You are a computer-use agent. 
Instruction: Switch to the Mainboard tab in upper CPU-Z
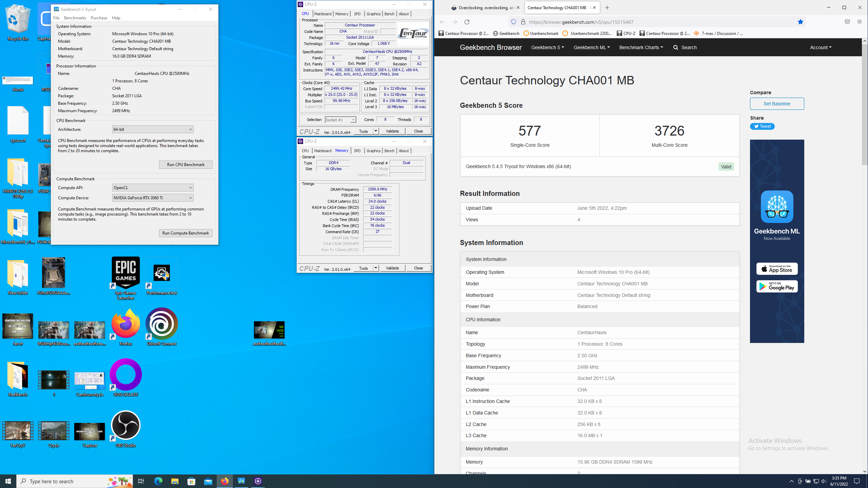[x=322, y=14]
